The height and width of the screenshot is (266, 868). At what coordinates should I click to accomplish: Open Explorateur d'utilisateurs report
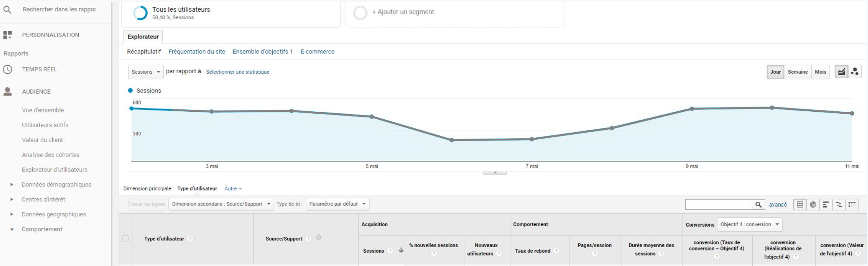(55, 170)
